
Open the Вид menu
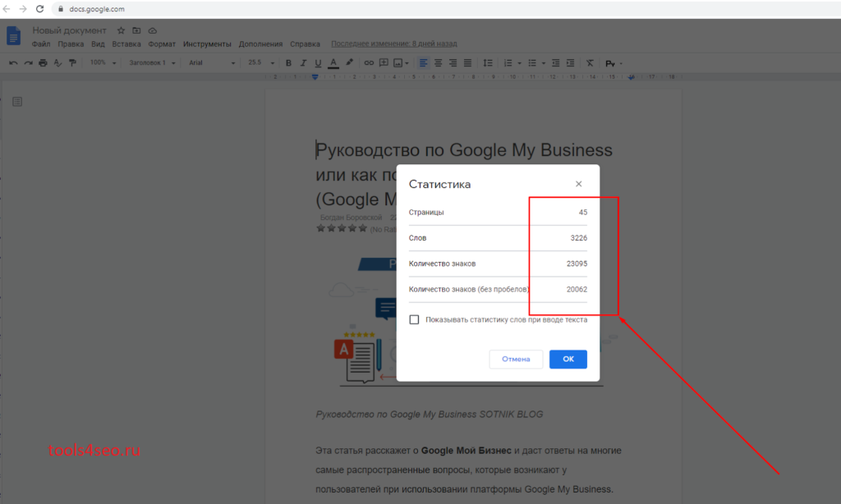[98, 44]
